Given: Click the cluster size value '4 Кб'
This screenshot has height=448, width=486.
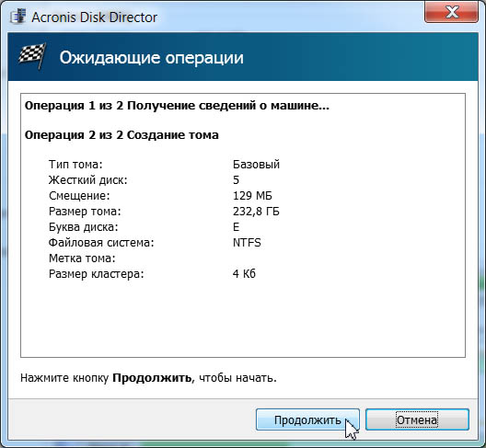Looking at the screenshot, I should [x=244, y=274].
